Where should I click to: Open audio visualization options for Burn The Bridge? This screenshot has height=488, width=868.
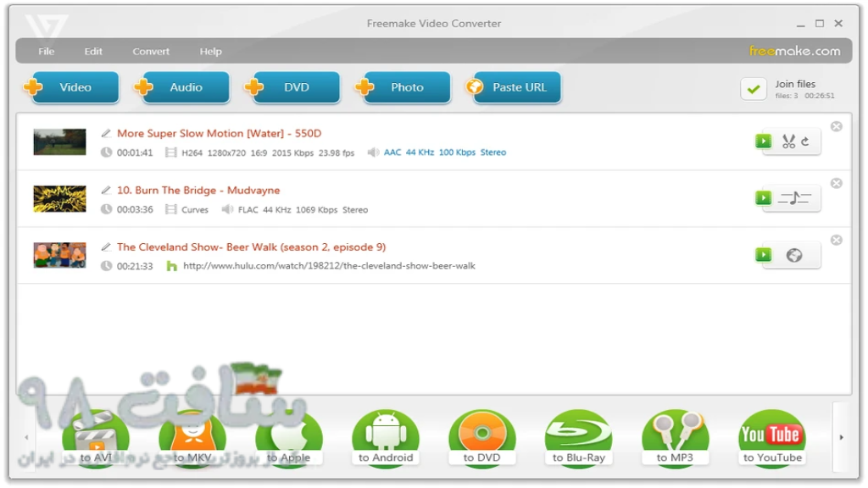click(794, 198)
